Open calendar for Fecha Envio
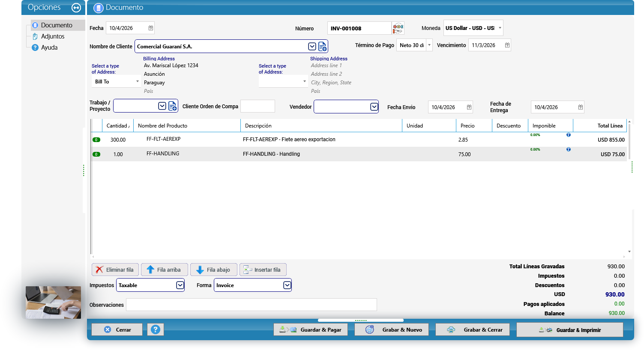 tap(469, 107)
